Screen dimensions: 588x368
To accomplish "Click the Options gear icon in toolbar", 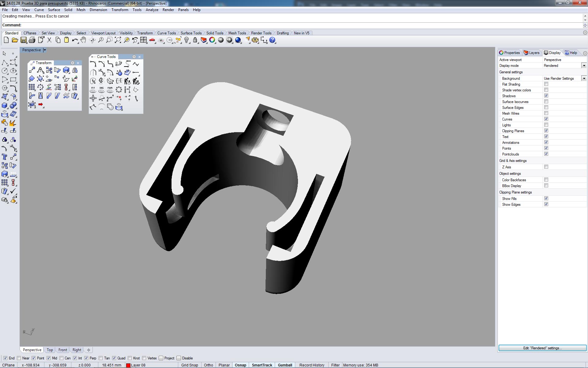I will click(255, 40).
